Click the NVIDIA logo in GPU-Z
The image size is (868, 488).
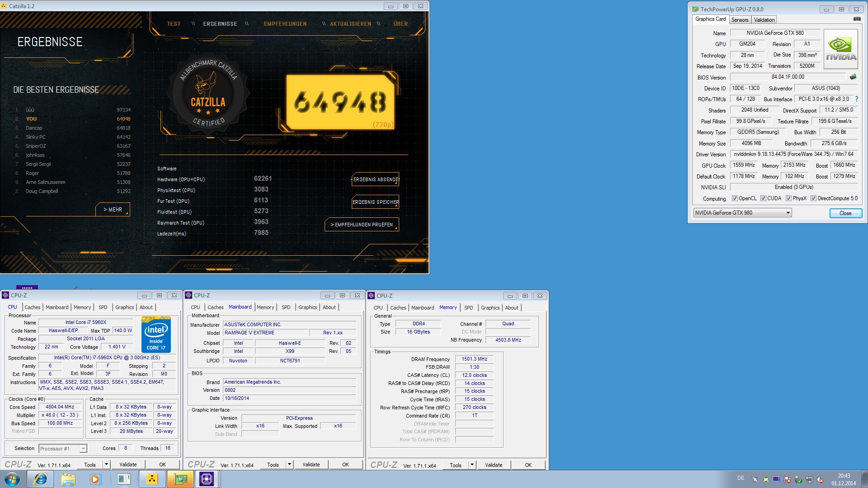pyautogui.click(x=840, y=49)
